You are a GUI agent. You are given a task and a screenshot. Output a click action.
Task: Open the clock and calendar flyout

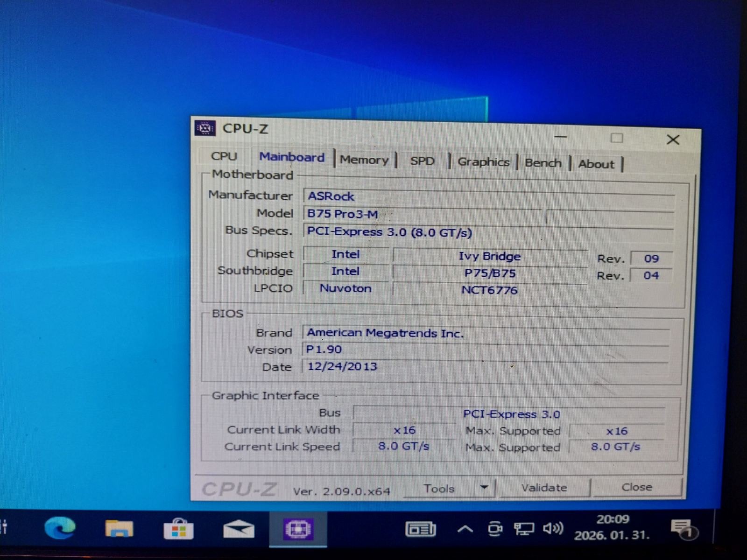[612, 527]
